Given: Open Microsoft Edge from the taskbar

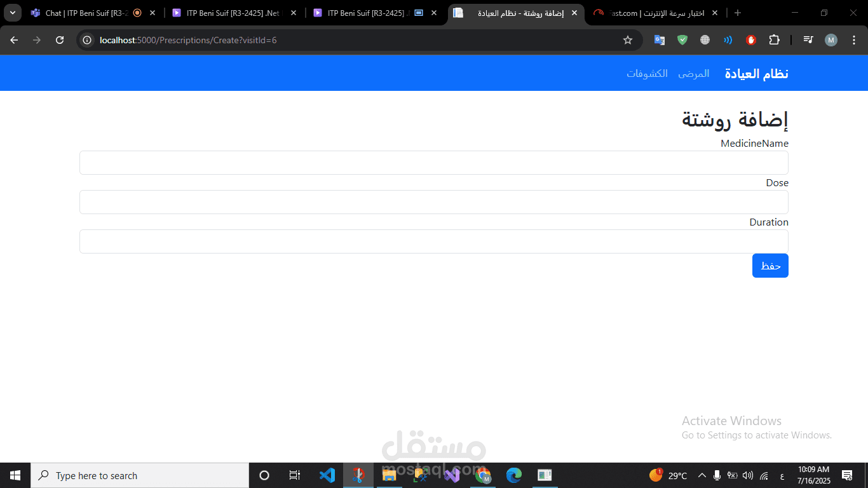Looking at the screenshot, I should (514, 475).
